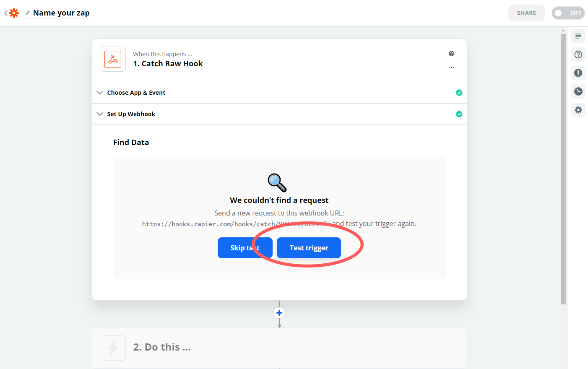Switch the Zap from OFF to ON
This screenshot has width=588, height=369.
568,13
